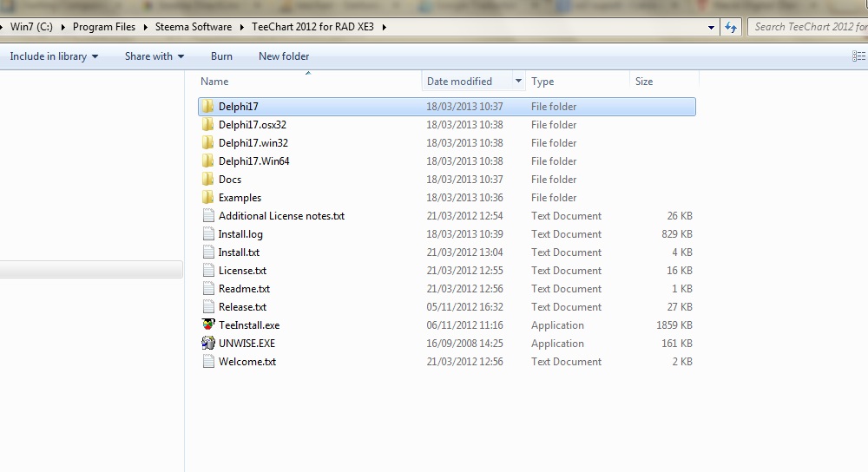This screenshot has width=868, height=472.
Task: Click the 18/03/2013 10:36 date of Examples
Action: [465, 198]
